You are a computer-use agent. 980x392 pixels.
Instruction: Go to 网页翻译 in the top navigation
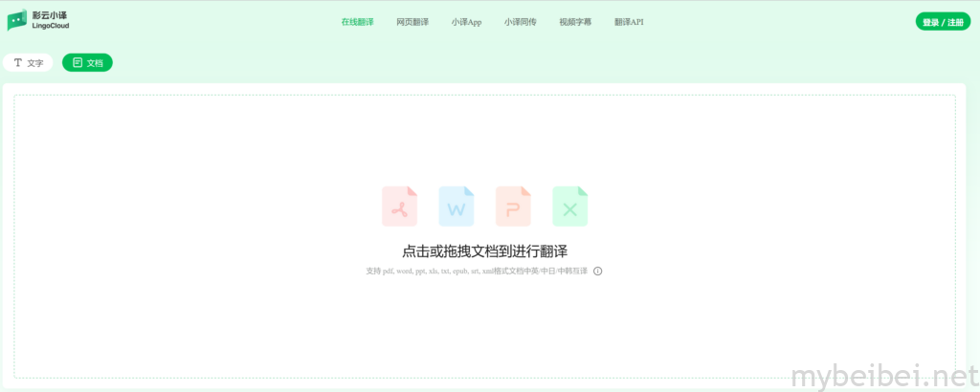(412, 21)
